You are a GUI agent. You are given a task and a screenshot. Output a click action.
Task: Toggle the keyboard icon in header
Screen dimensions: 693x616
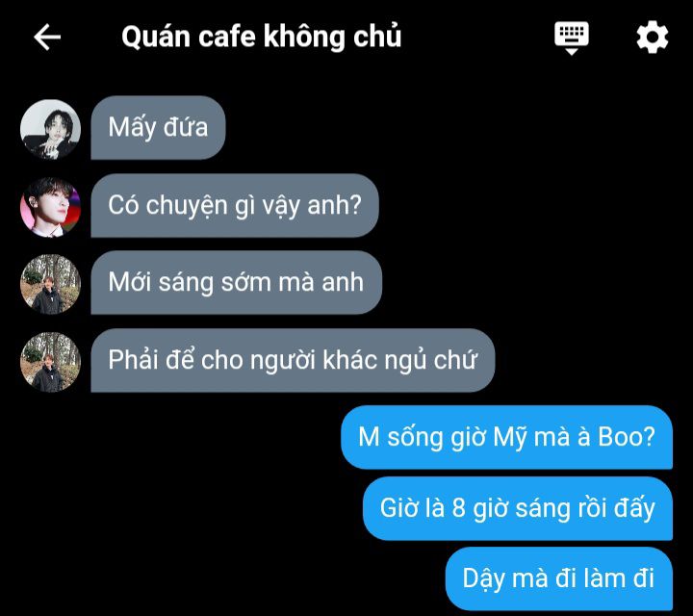[572, 38]
